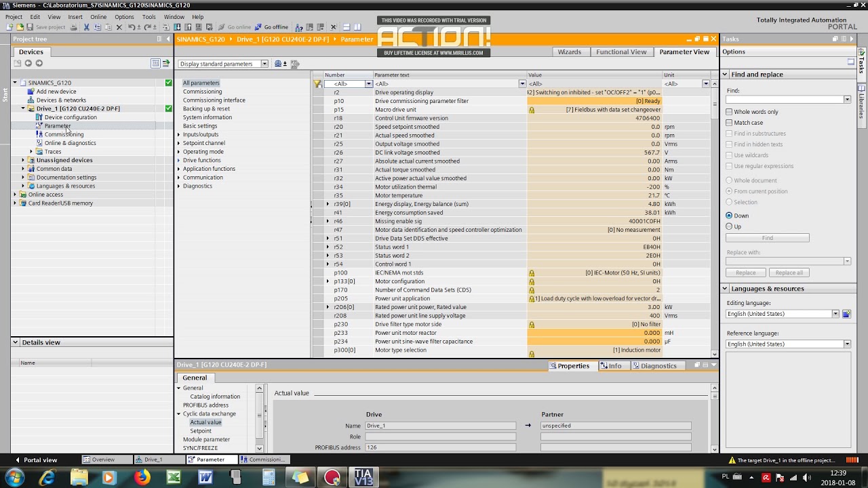Image resolution: width=868 pixels, height=488 pixels.
Task: Click the Upload from device icon
Action: point(188,27)
